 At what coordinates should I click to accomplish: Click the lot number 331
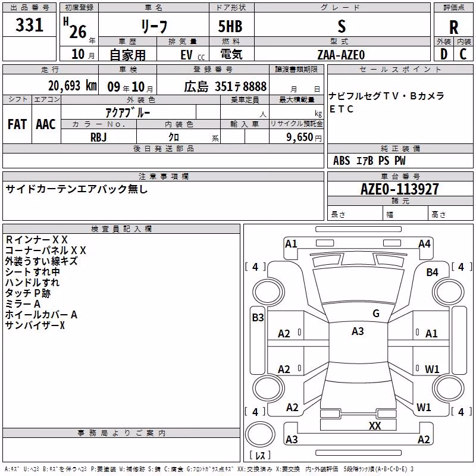tap(29, 24)
